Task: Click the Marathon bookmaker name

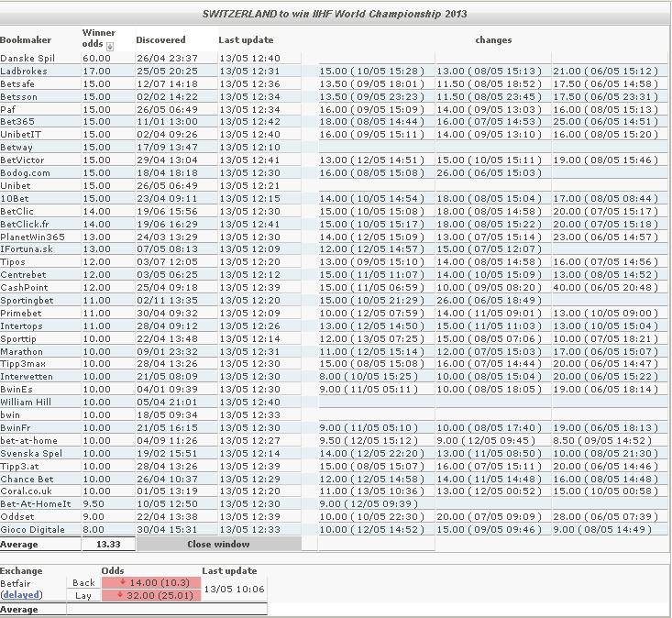Action: [22, 351]
